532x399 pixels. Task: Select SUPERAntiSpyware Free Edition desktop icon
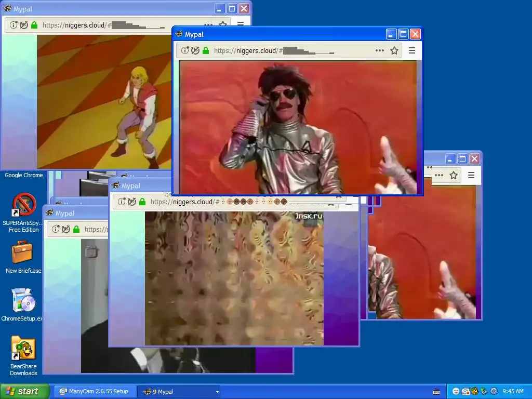click(x=23, y=213)
